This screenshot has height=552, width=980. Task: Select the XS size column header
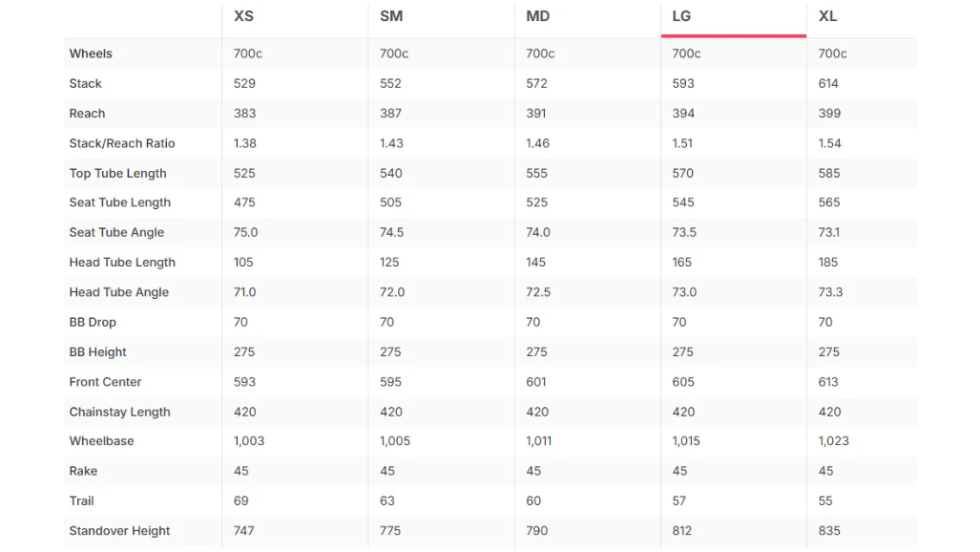(x=243, y=16)
